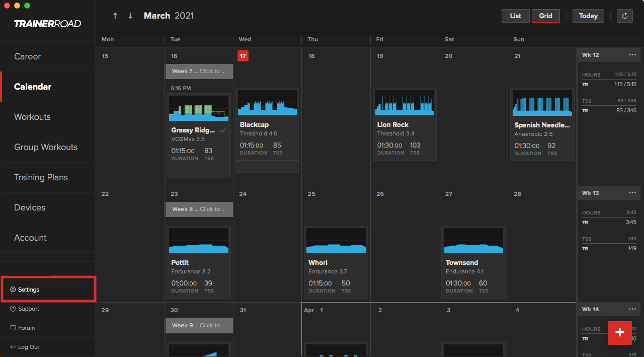Open the Devices section
The width and height of the screenshot is (644, 357).
pos(48,207)
